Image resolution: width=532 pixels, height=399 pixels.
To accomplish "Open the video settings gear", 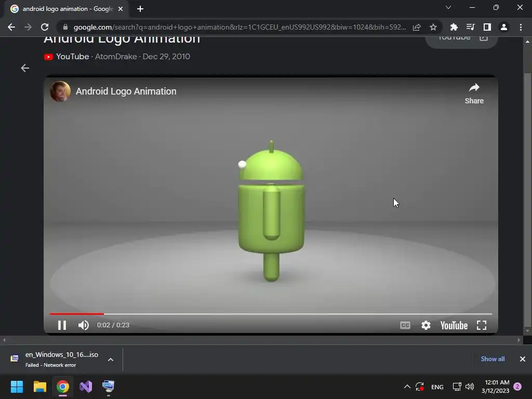I will tap(426, 325).
